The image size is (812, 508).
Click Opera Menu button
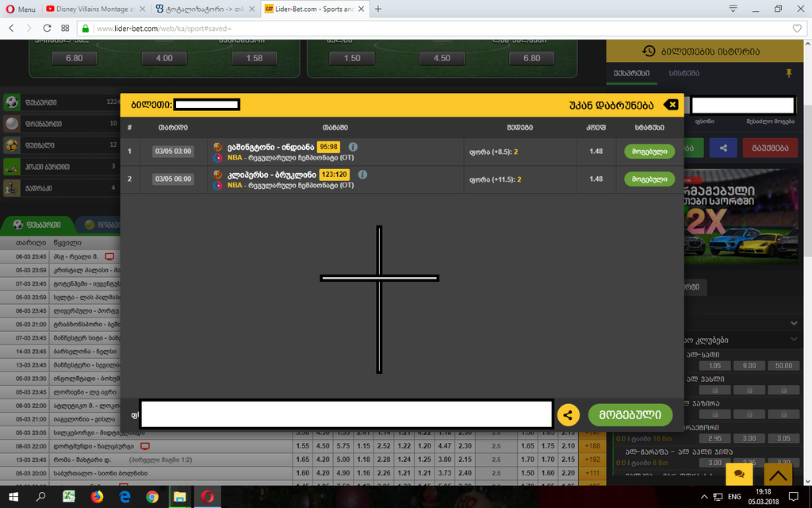pos(21,9)
